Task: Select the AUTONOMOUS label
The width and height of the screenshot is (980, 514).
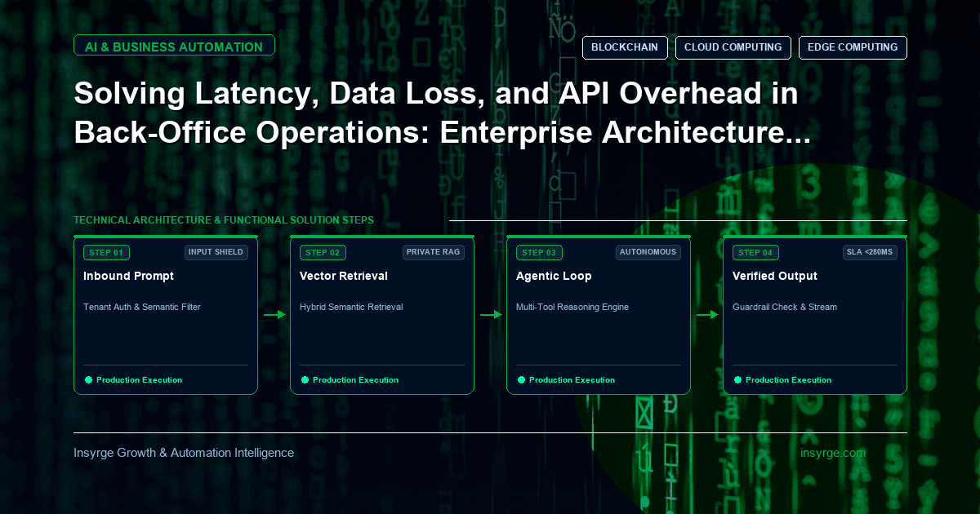Action: point(648,252)
